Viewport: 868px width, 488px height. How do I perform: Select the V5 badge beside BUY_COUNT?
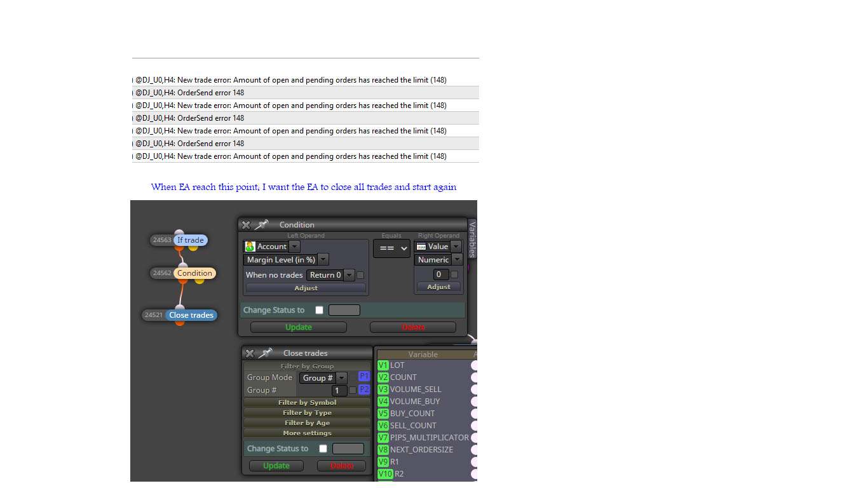coord(383,414)
